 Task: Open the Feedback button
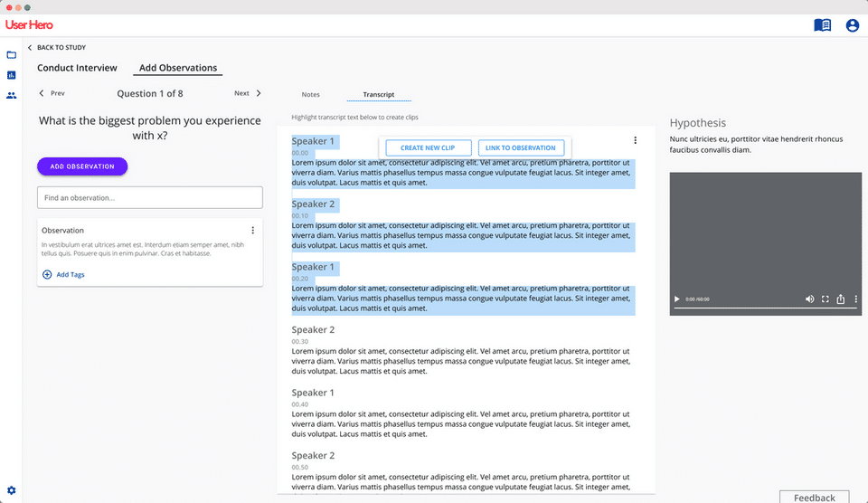(x=815, y=497)
